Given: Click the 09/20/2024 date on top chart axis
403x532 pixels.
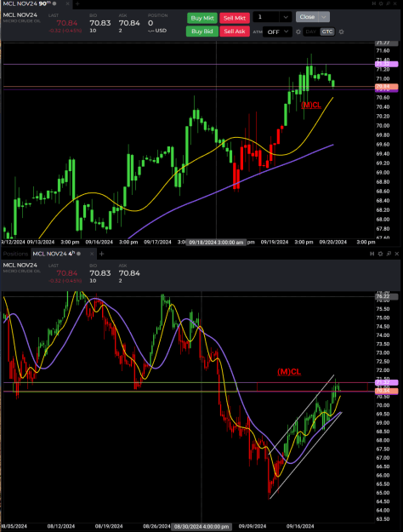Looking at the screenshot, I should [x=332, y=242].
